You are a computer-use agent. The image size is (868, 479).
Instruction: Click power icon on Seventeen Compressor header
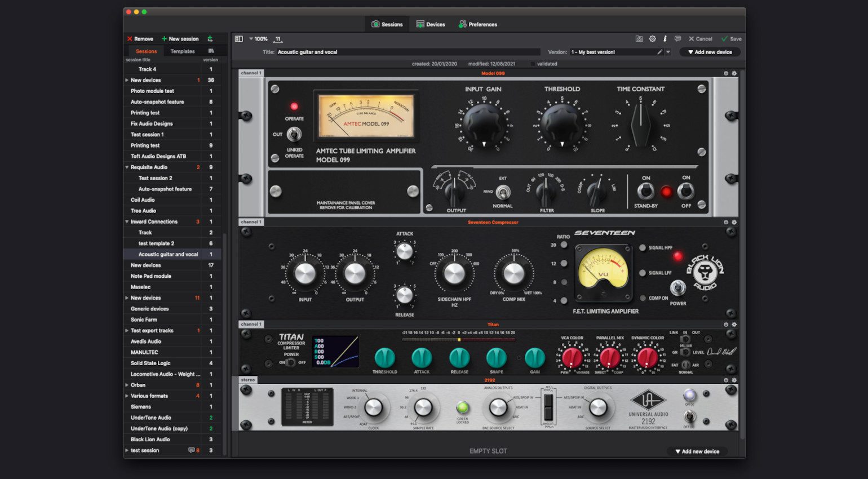click(726, 222)
